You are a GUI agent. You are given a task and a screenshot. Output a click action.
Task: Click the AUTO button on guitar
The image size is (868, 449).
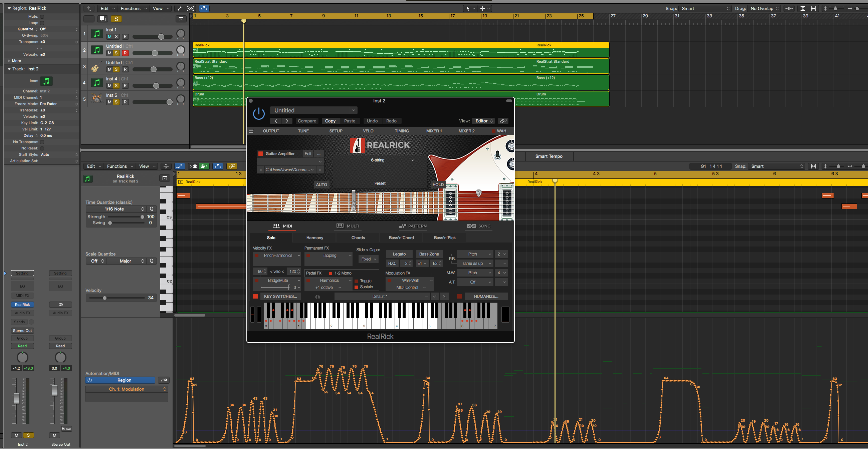tap(321, 184)
